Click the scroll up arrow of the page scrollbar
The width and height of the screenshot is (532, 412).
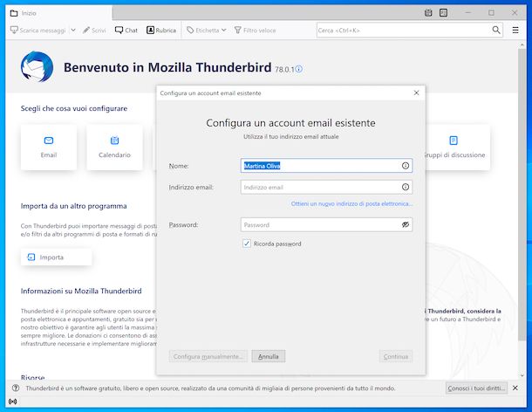(x=522, y=45)
